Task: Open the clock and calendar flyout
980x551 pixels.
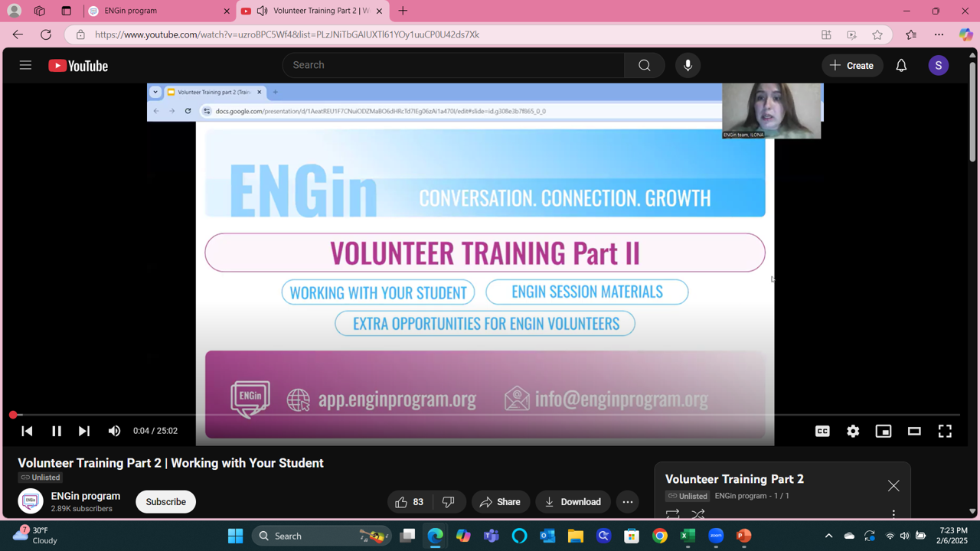Action: tap(952, 535)
